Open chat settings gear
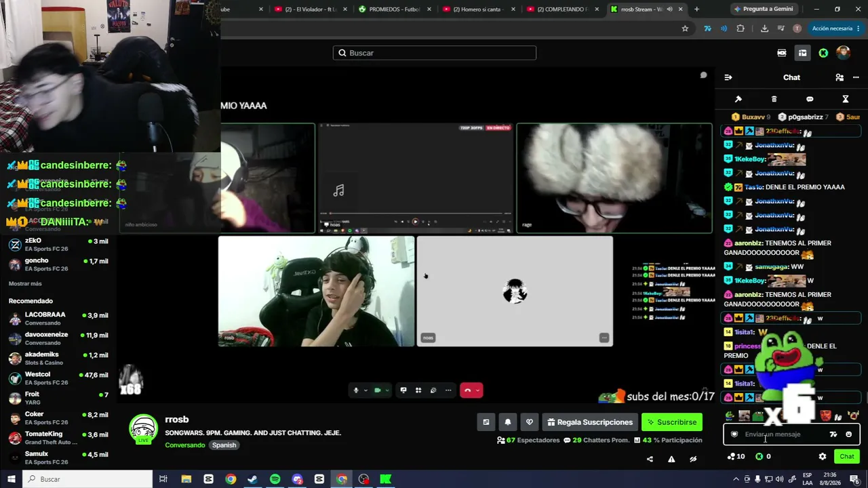 [823, 457]
